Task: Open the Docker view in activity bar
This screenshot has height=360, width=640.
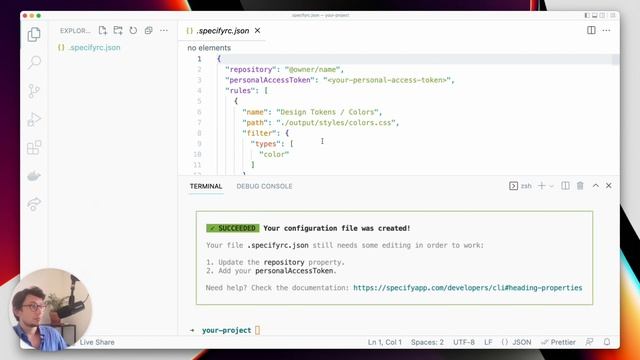Action: click(x=34, y=176)
